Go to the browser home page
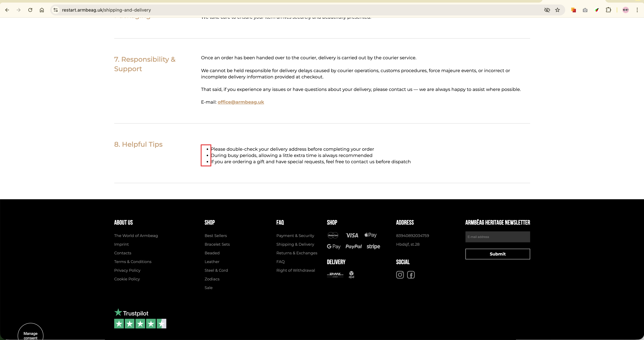 (x=42, y=10)
